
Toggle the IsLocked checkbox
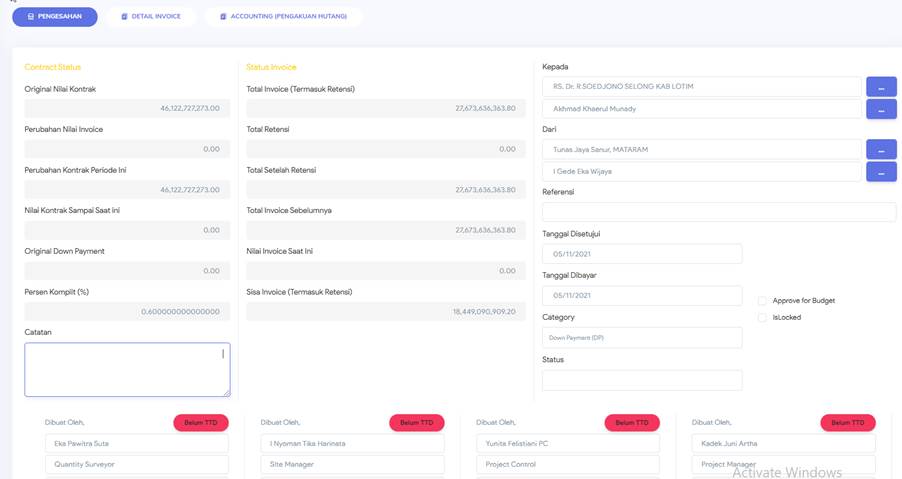[763, 317]
